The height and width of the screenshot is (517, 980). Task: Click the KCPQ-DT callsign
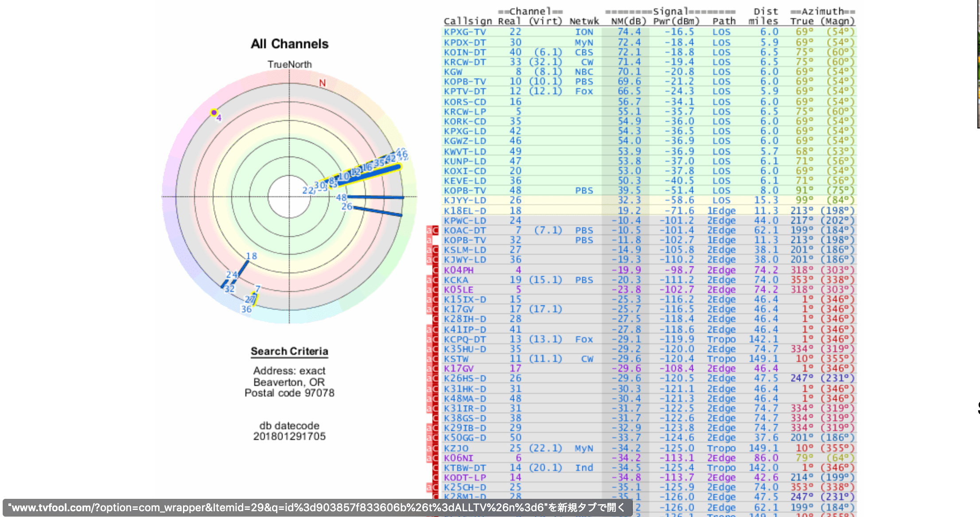465,339
